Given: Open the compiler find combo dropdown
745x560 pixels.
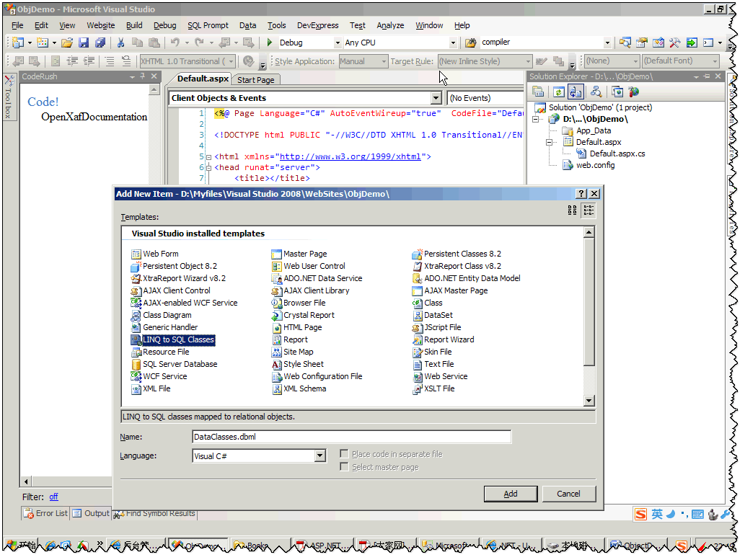Looking at the screenshot, I should coord(607,43).
